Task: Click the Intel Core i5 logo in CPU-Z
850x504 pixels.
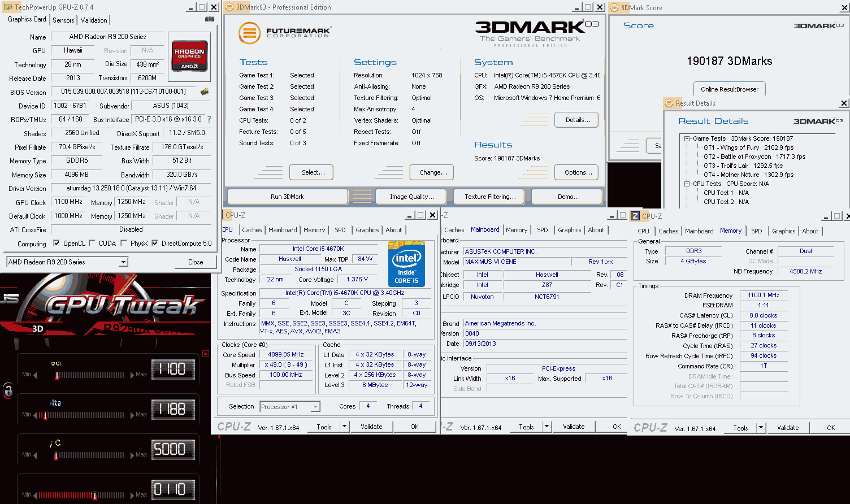Action: (406, 264)
